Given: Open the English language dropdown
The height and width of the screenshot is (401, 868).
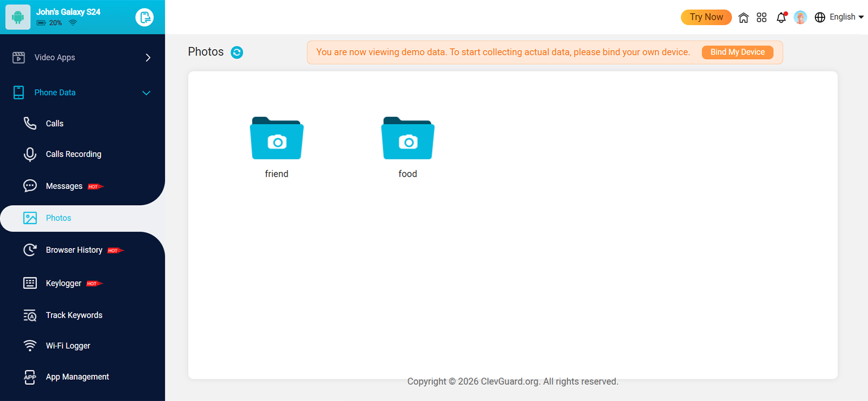Looking at the screenshot, I should (839, 17).
